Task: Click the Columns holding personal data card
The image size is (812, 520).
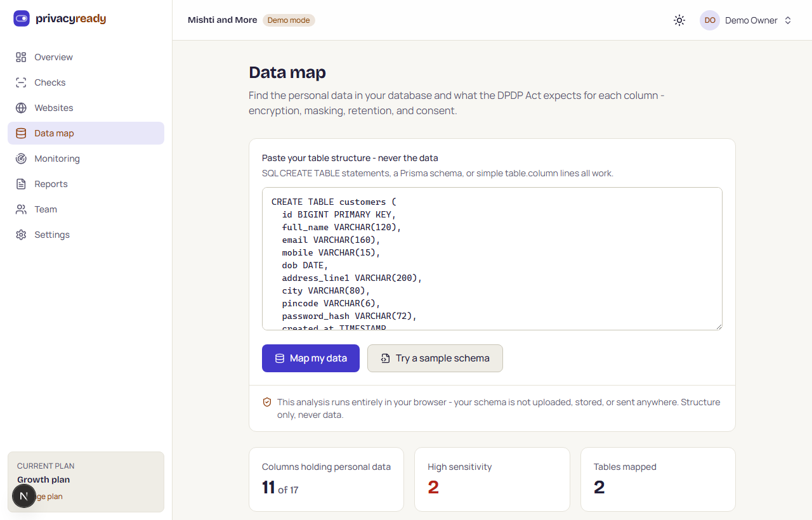Action: click(326, 479)
